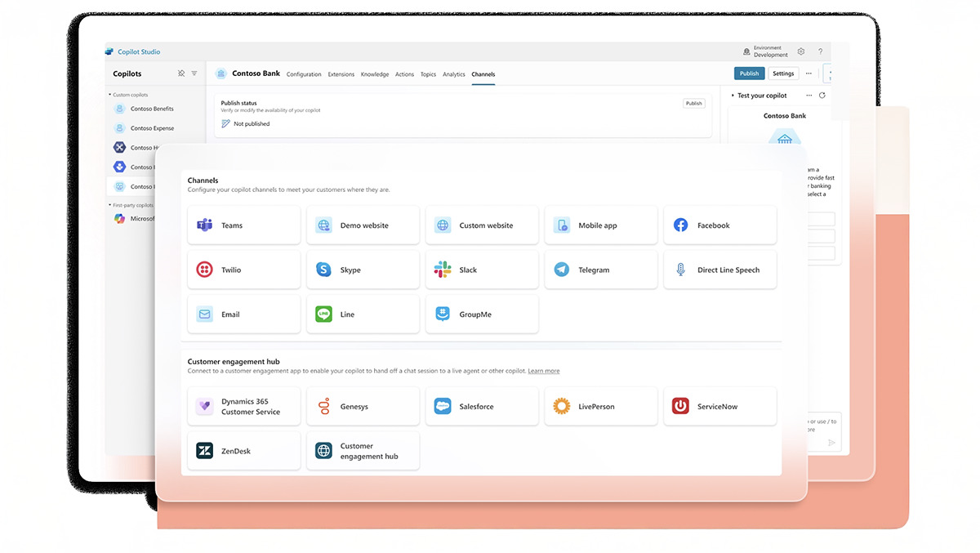Collapse the Test your copilot panel
This screenshot has width=980, height=553.
click(x=733, y=96)
